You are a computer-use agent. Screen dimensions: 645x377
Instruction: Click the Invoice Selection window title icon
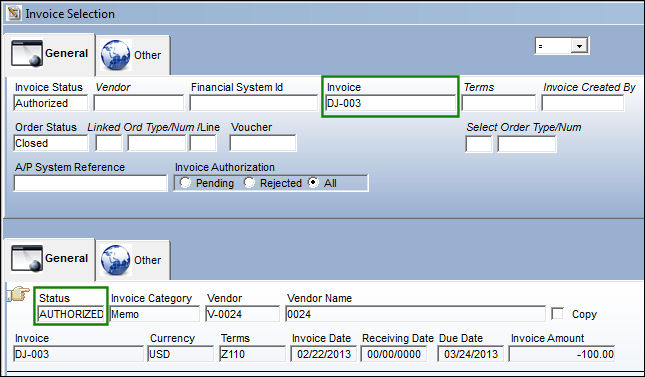(14, 13)
